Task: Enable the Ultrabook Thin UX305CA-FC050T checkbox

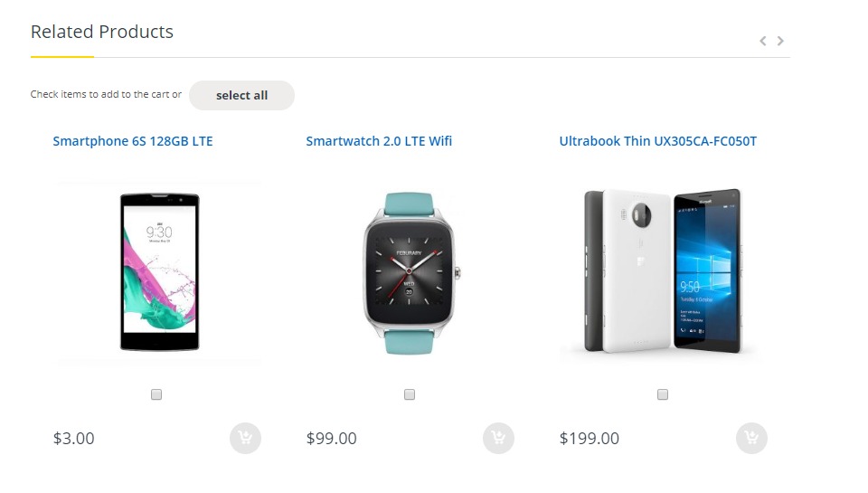Action: (663, 394)
